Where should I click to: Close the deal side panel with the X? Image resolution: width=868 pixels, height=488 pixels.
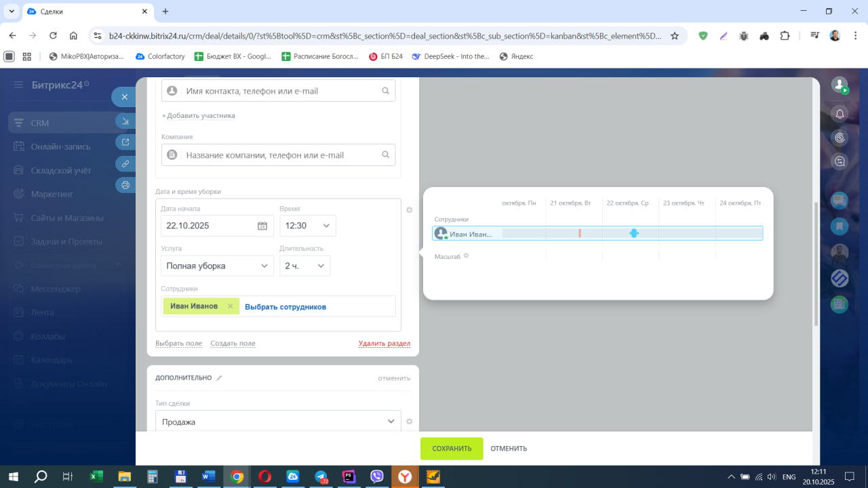click(124, 97)
